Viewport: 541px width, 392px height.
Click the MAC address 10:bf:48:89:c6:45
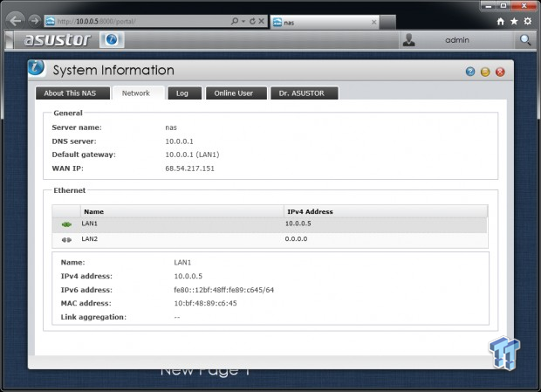point(205,304)
